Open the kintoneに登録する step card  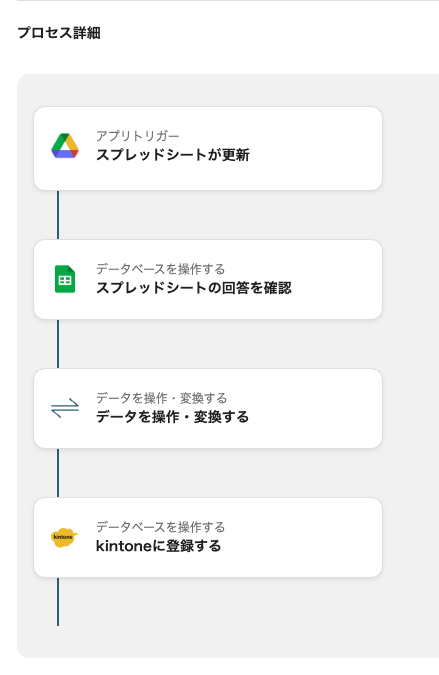208,537
